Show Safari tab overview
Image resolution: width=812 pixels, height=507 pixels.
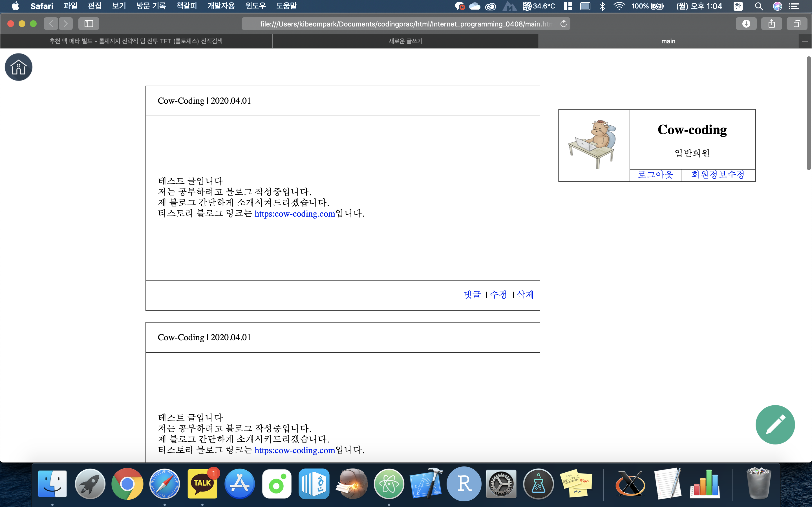[x=796, y=23]
